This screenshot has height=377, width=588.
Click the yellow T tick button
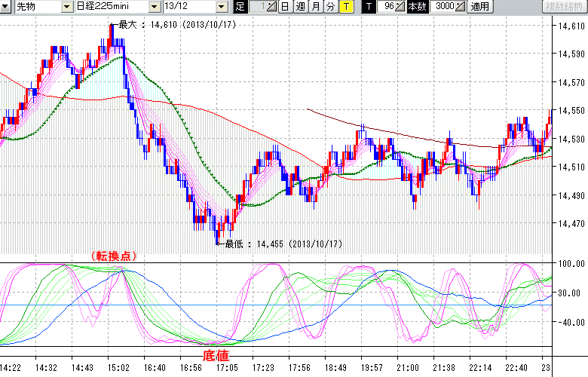(346, 7)
